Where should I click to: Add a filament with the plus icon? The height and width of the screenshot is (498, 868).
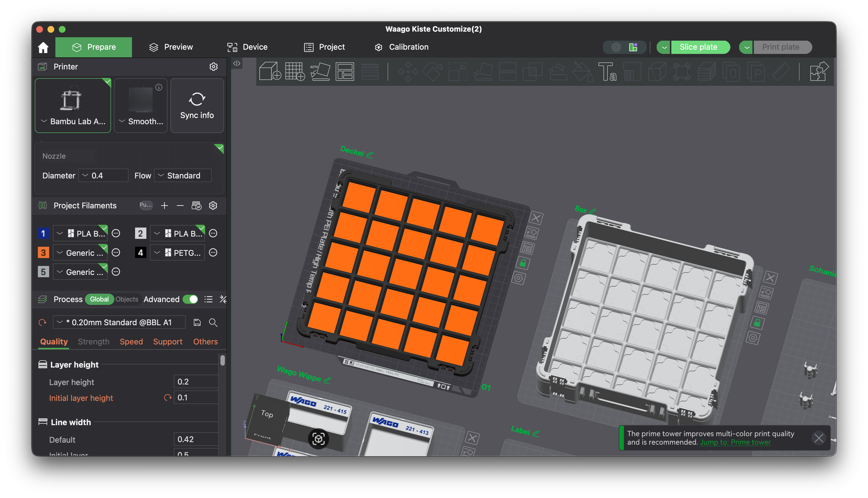tap(164, 206)
